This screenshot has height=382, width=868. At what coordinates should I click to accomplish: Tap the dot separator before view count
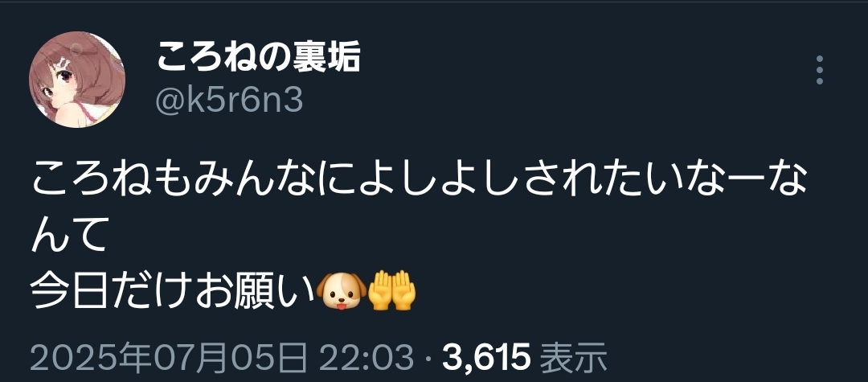[428, 359]
